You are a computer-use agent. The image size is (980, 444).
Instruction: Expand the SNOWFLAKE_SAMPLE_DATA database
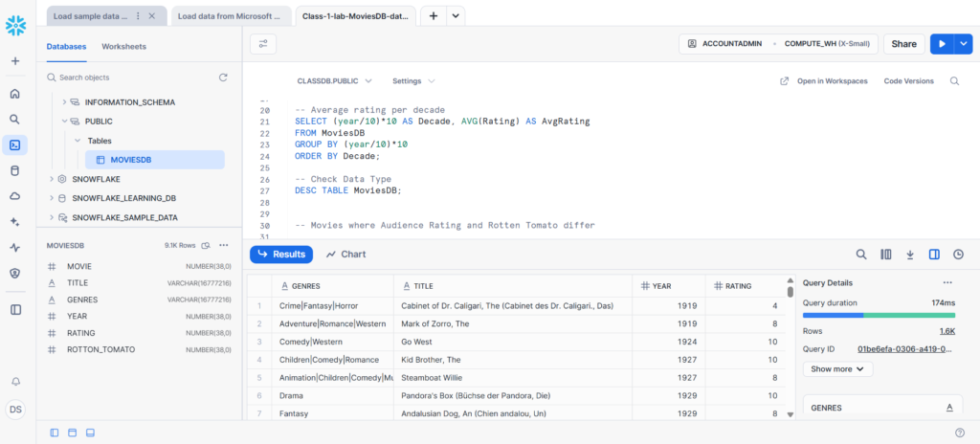[52, 217]
